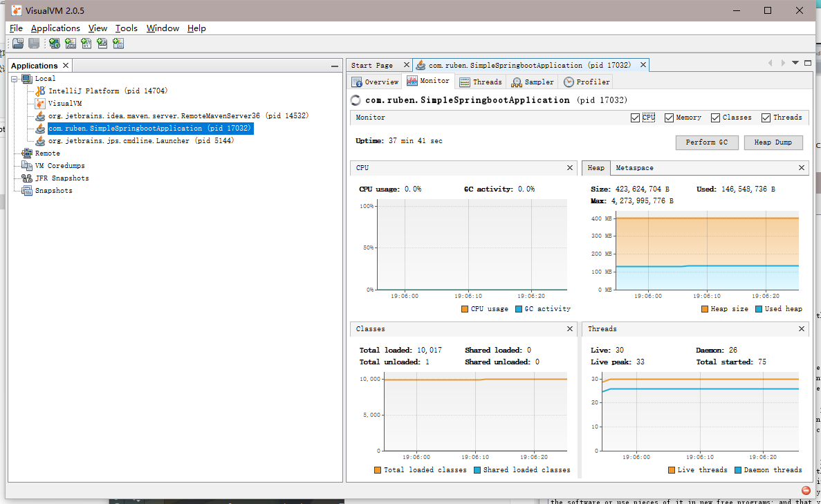
Task: Switch to the Metaspace tab
Action: point(634,168)
